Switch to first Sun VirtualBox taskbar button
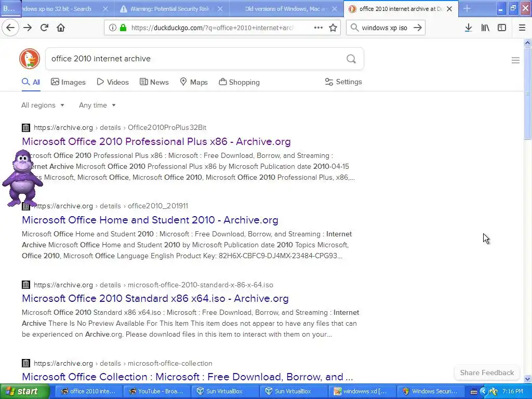This screenshot has height=399, width=532. click(225, 391)
